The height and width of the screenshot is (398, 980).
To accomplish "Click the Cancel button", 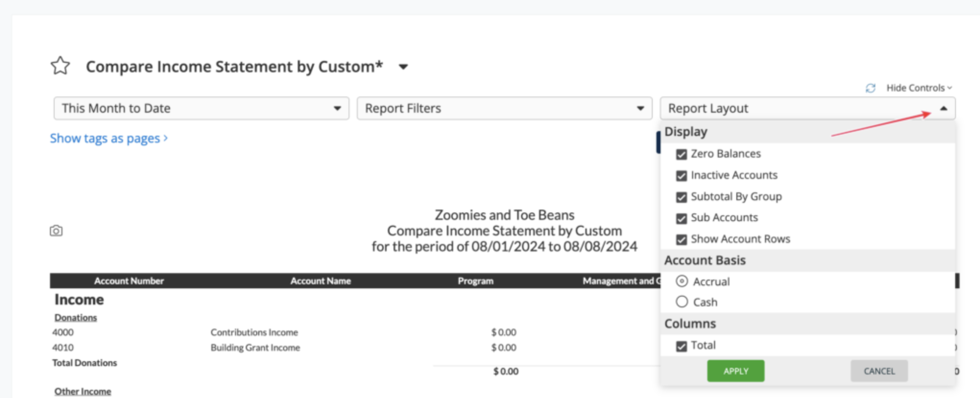I will 879,371.
